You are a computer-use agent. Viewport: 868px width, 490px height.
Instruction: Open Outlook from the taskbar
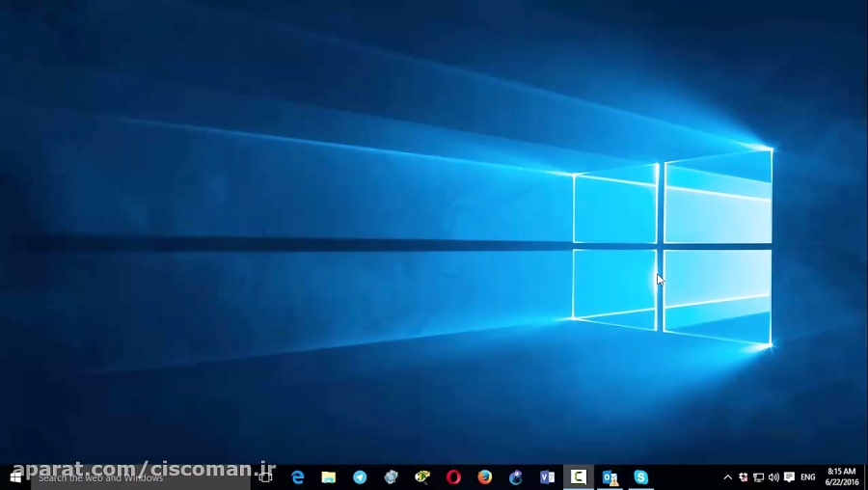pos(610,476)
